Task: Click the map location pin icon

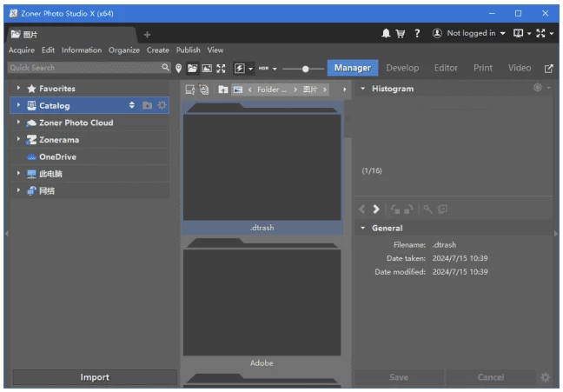Action: point(179,68)
